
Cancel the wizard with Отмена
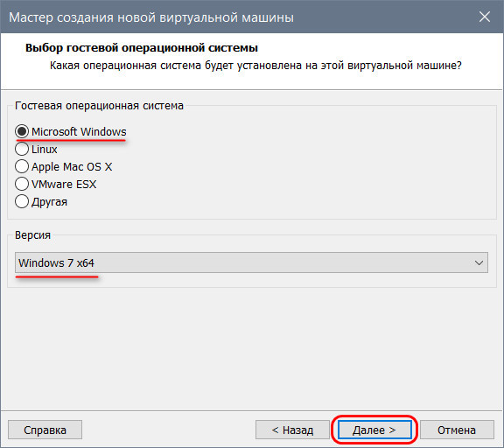pos(457,430)
